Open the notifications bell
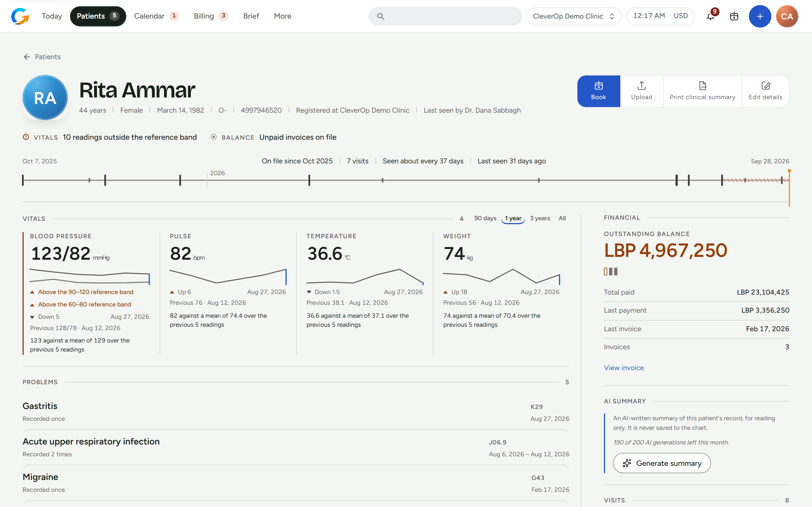This screenshot has height=507, width=812. pyautogui.click(x=710, y=16)
